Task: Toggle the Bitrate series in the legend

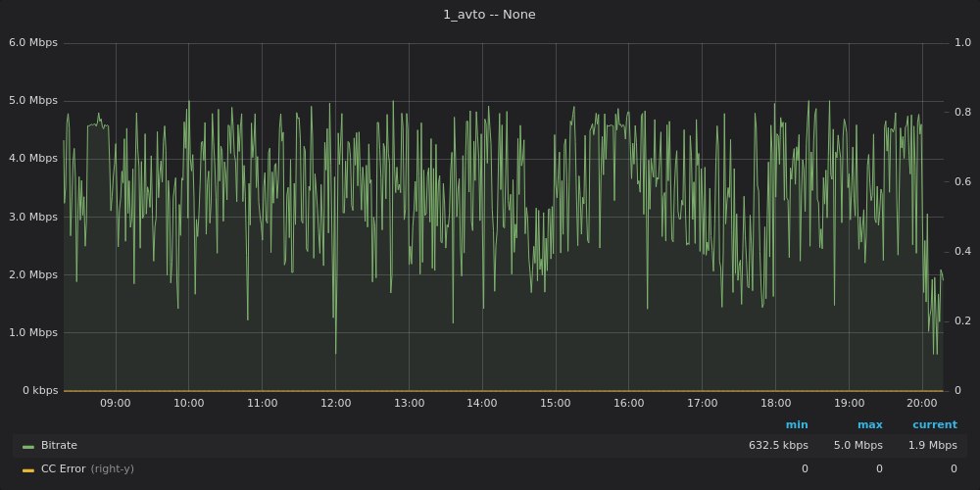Action: coord(60,446)
